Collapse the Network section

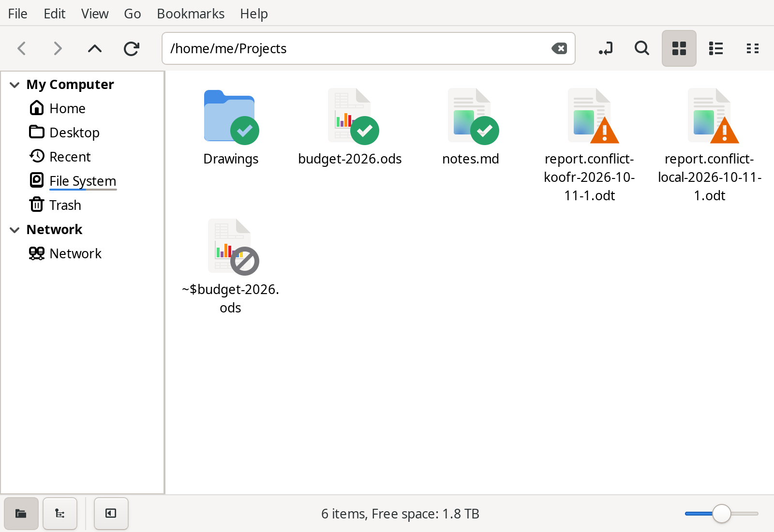pos(15,230)
